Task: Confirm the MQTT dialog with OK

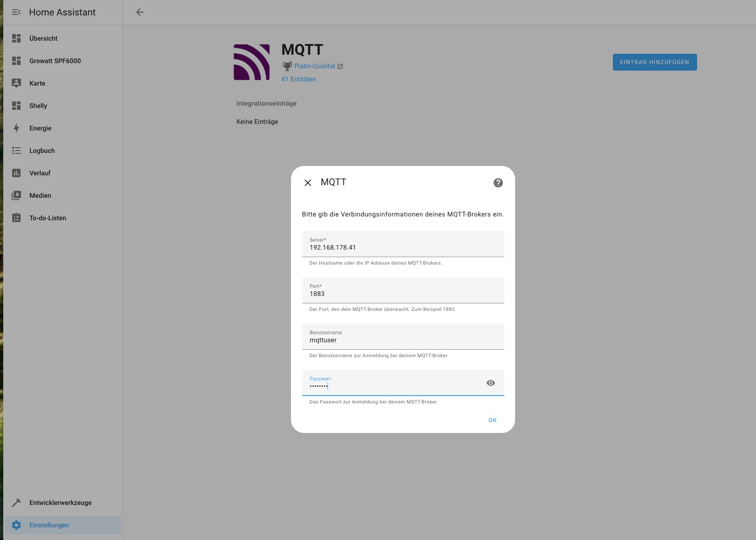Action: point(493,420)
